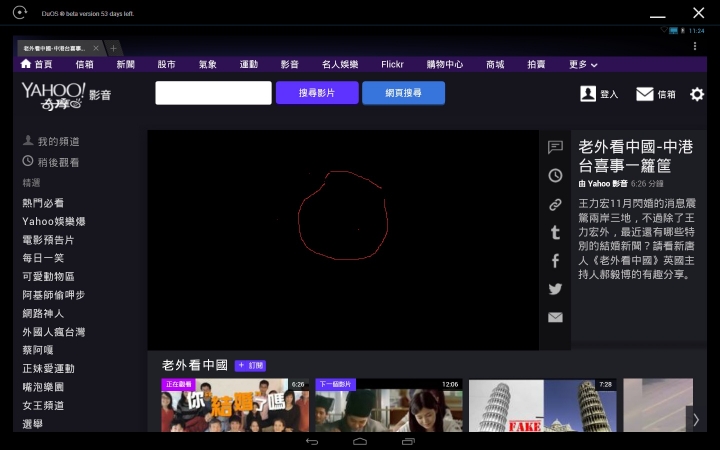Select 可愛動物區 channel
This screenshot has width=720, height=450.
[48, 276]
